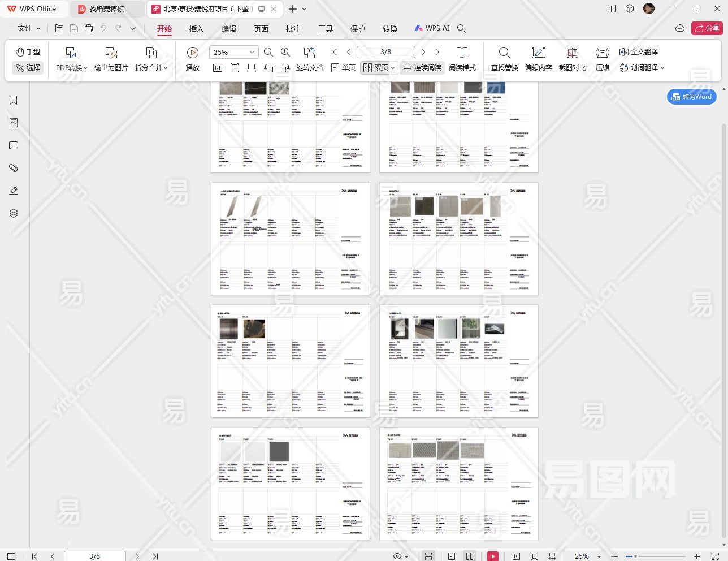Open the 阅读模式 reading mode
This screenshot has width=728, height=561.
(x=462, y=53)
